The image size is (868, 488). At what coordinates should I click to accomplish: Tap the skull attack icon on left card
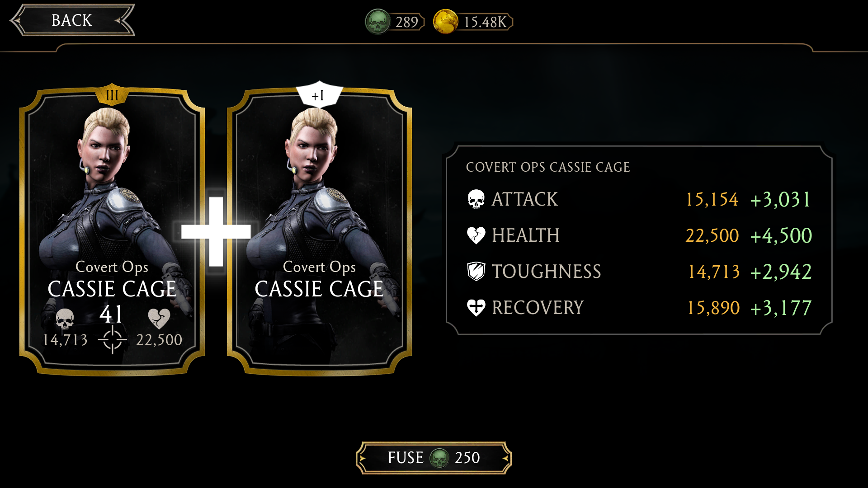pyautogui.click(x=65, y=319)
